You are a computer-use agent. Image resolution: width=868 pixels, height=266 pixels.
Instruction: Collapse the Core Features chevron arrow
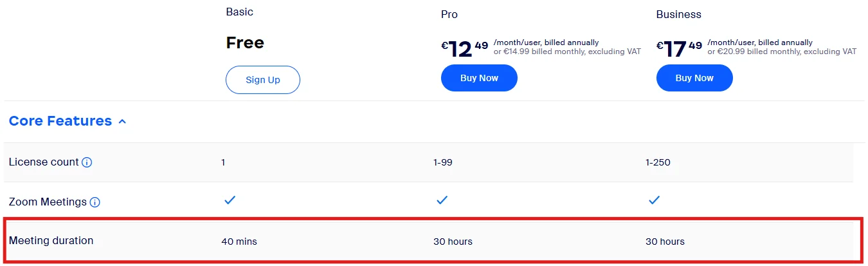click(122, 121)
